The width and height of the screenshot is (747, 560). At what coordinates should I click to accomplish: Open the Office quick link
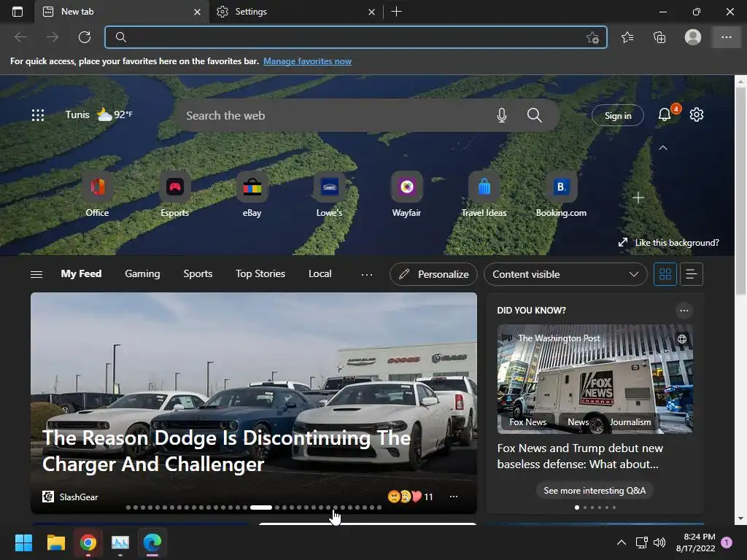pos(97,194)
